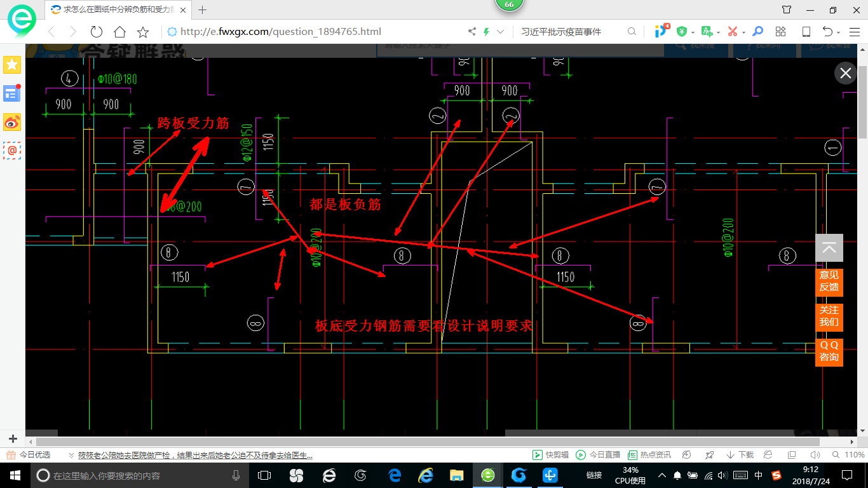
Task: Click the 360 browser logo
Action: (x=22, y=21)
